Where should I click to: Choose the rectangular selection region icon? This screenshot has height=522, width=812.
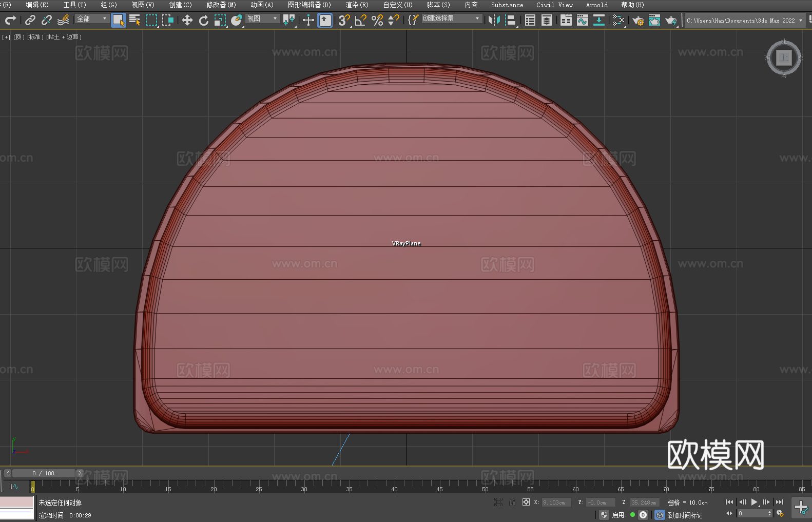click(151, 20)
